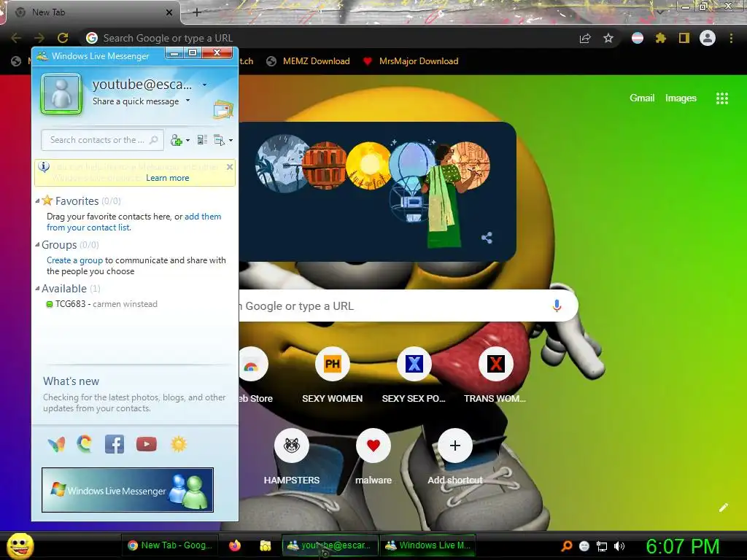Click the Windows Live Messenger banner
The width and height of the screenshot is (747, 560).
coord(128,490)
